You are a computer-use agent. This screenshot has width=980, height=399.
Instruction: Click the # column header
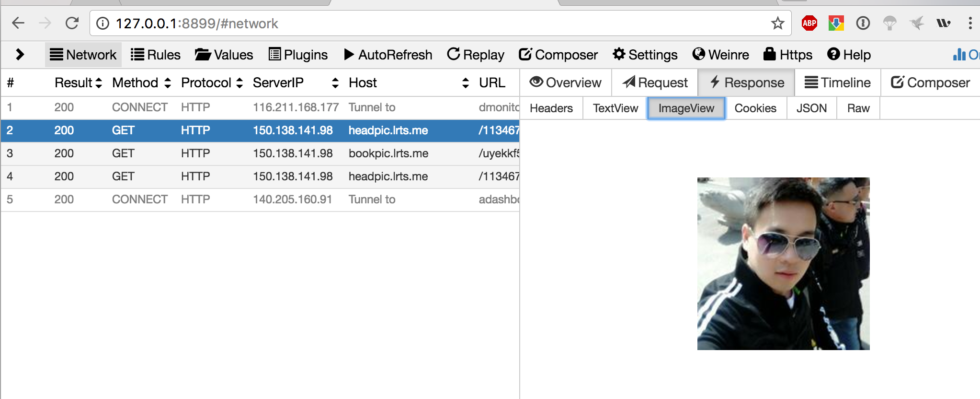click(x=11, y=82)
